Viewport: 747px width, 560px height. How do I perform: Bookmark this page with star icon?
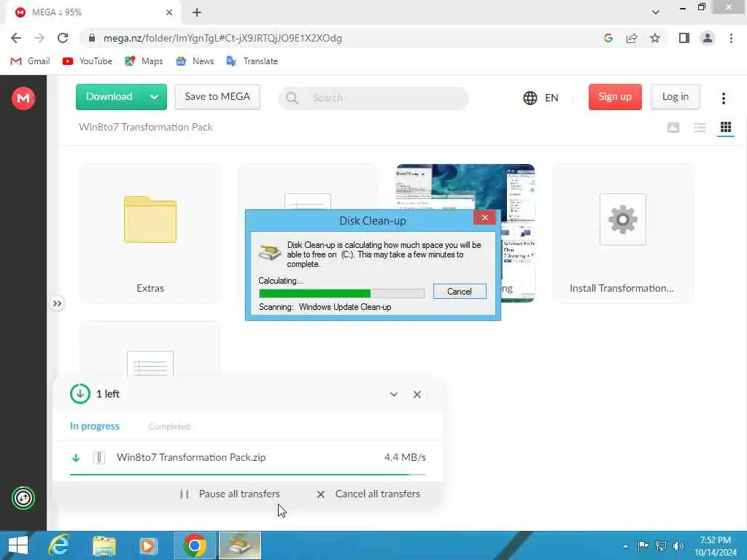coord(655,38)
